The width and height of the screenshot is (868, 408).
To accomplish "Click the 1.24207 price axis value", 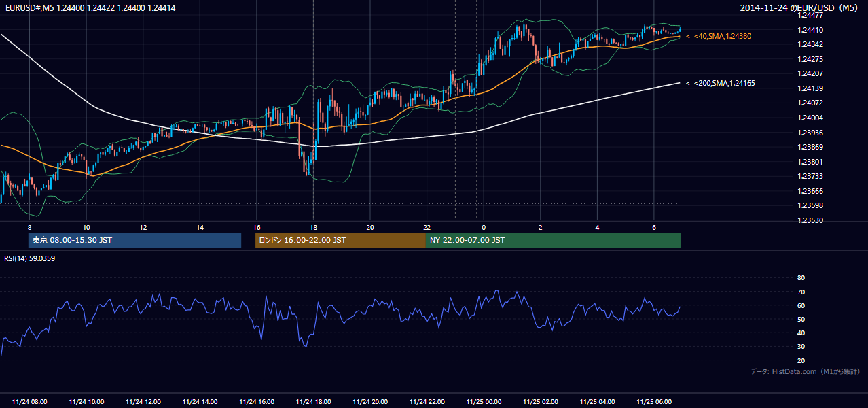I will [x=811, y=73].
